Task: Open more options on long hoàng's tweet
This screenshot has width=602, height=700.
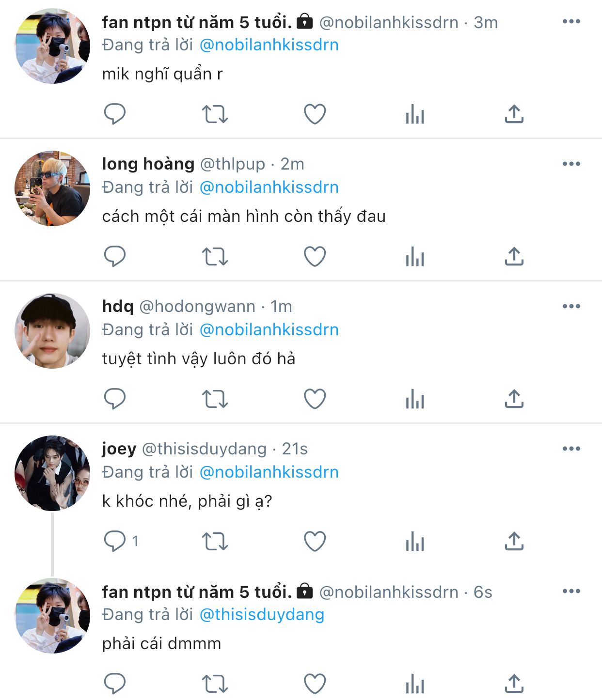Action: coord(571,164)
